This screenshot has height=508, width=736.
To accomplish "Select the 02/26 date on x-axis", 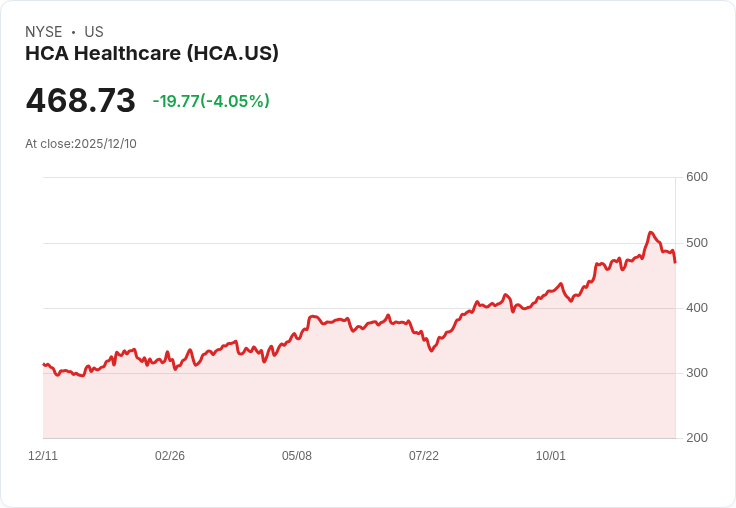I will tap(170, 456).
